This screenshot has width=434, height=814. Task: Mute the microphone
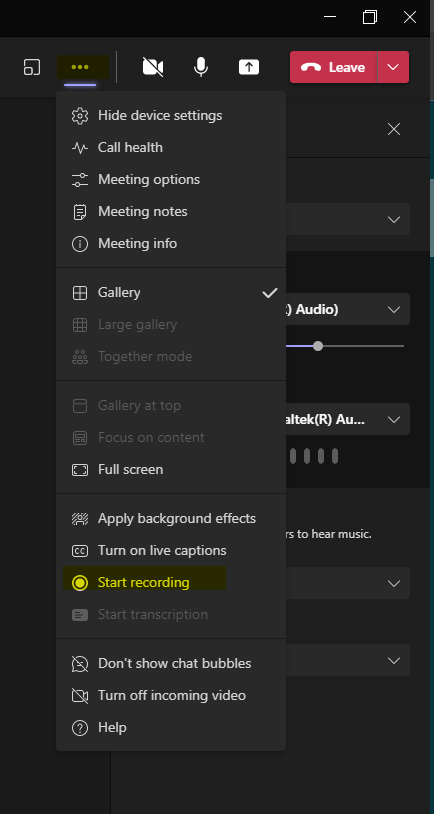tap(201, 67)
